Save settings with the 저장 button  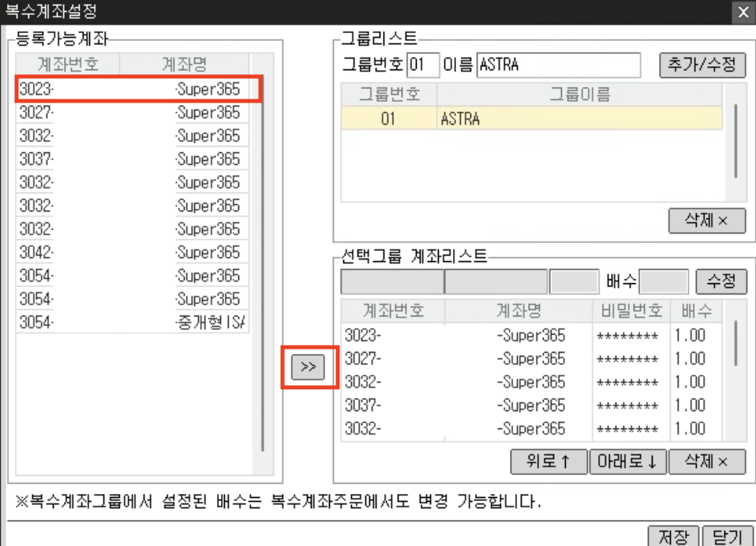pos(672,537)
